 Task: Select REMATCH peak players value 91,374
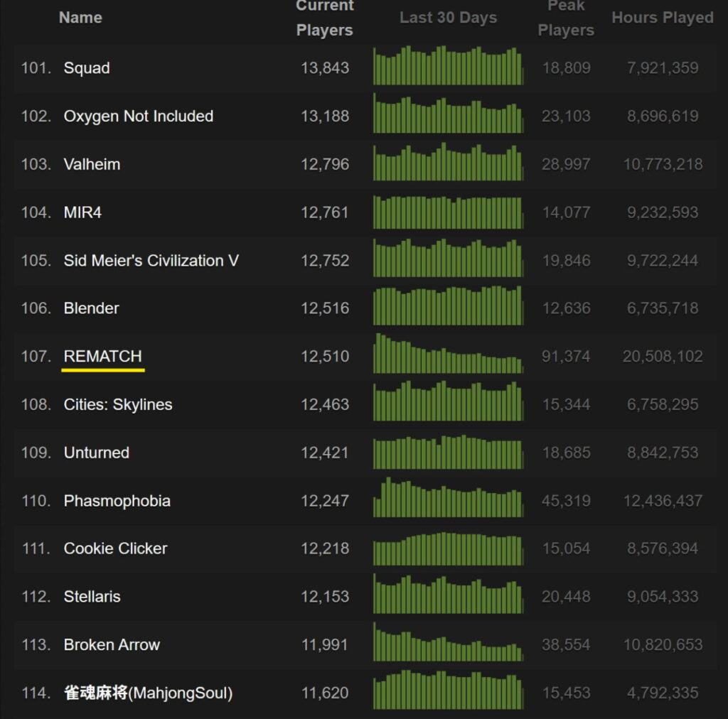pyautogui.click(x=566, y=356)
